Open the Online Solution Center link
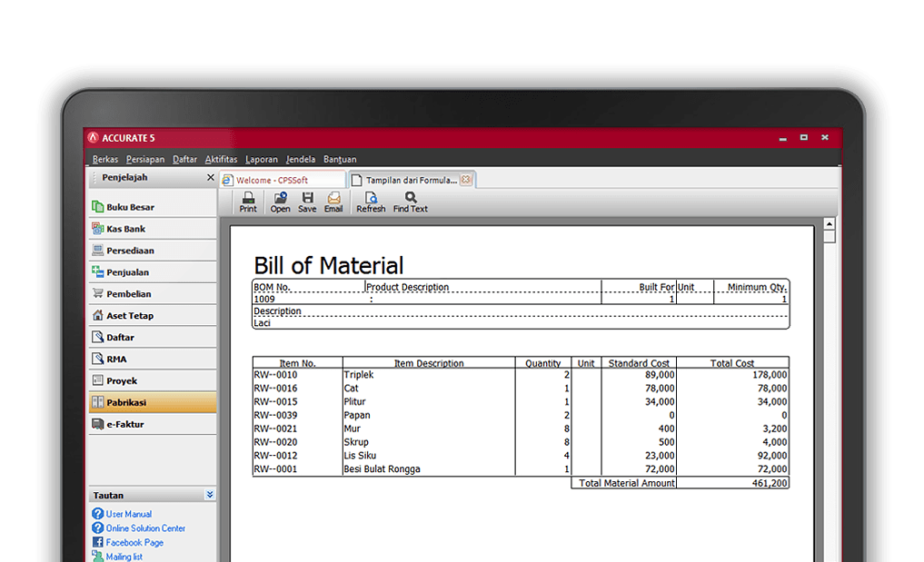The height and width of the screenshot is (562, 924). 145,527
